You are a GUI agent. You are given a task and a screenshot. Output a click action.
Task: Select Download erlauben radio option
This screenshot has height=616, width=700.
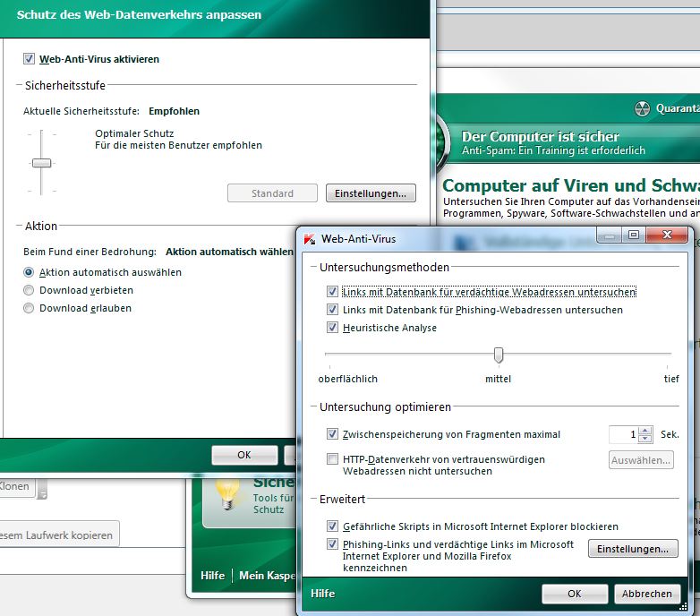[x=29, y=308]
